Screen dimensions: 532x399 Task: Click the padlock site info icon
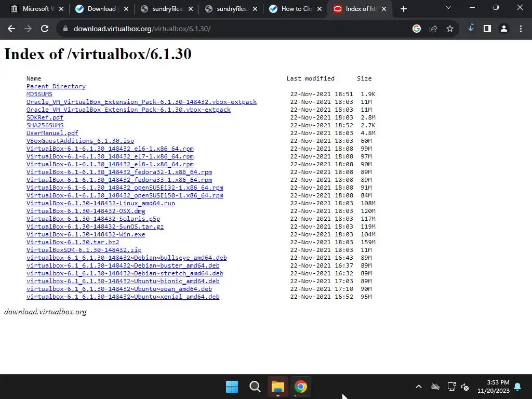(65, 29)
